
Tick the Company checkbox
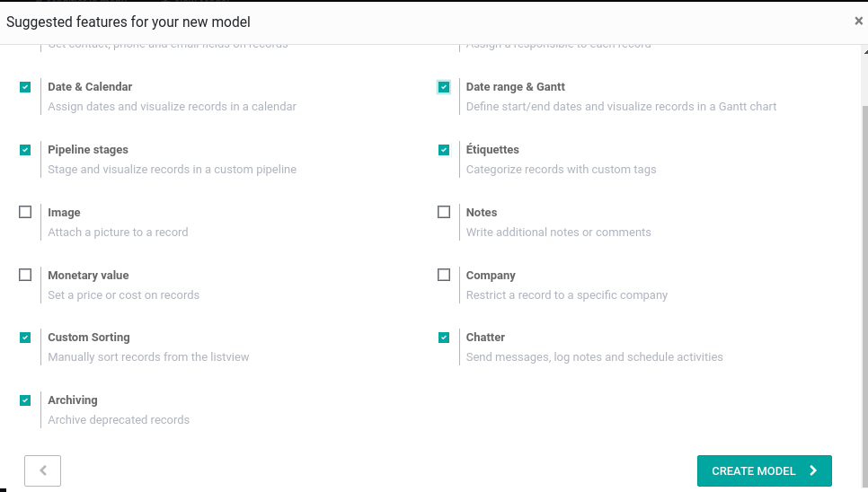(444, 275)
